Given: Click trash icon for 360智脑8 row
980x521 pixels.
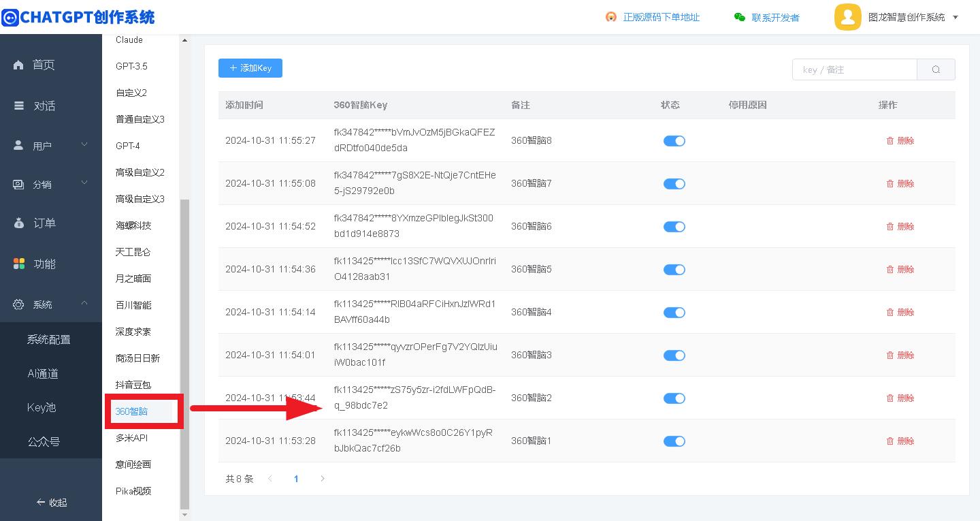Looking at the screenshot, I should tap(890, 141).
